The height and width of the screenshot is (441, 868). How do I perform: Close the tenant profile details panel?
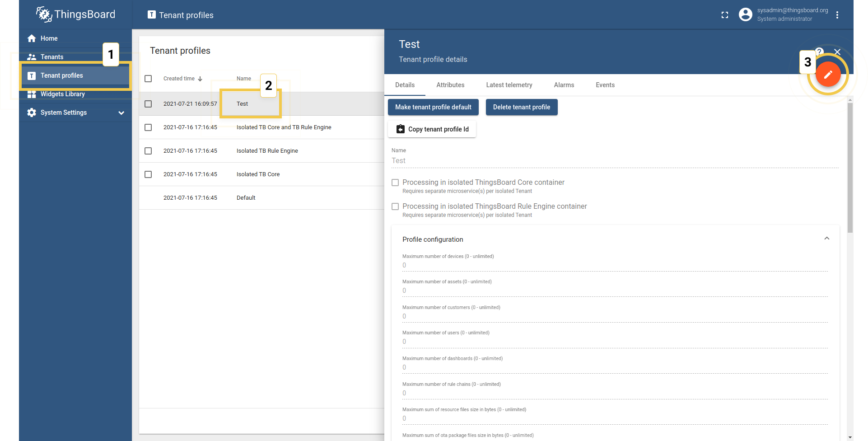pos(837,52)
